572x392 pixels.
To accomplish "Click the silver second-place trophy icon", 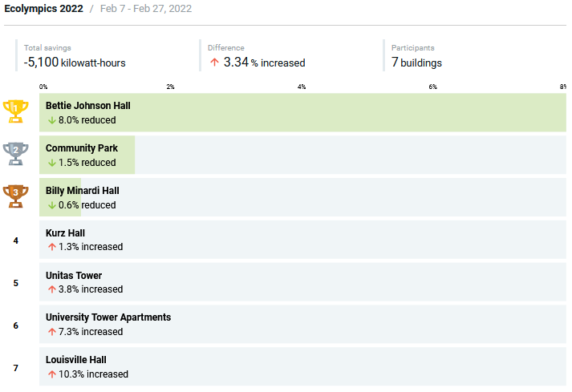I will (x=15, y=154).
